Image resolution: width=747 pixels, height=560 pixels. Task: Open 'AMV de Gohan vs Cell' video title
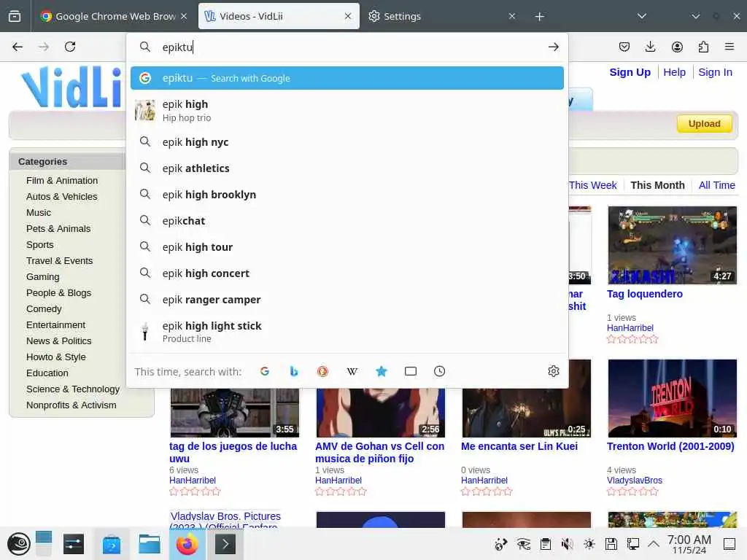point(379,452)
